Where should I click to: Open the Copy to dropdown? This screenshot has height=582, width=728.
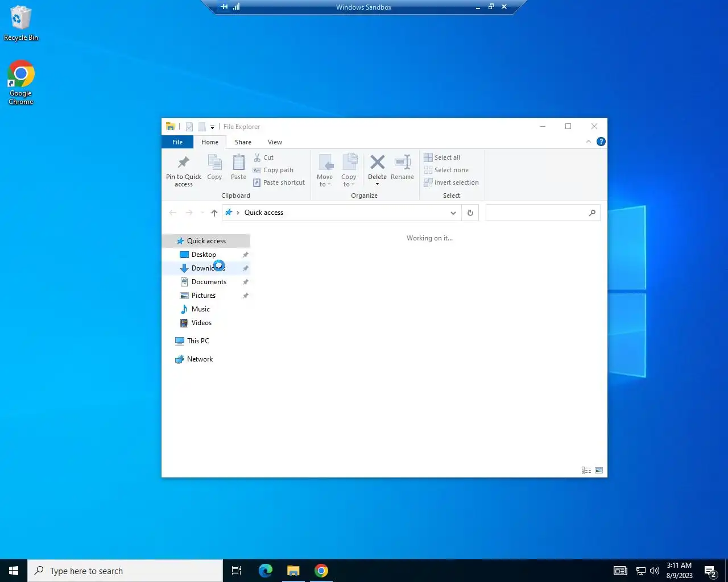pyautogui.click(x=349, y=171)
